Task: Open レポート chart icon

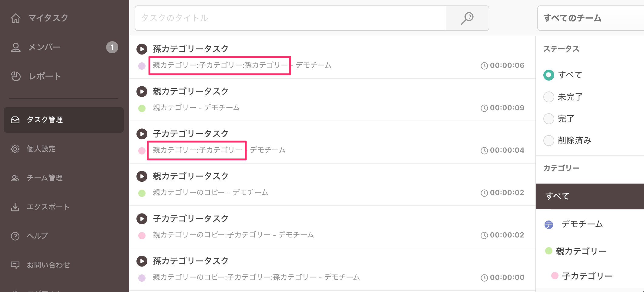Action: [16, 76]
